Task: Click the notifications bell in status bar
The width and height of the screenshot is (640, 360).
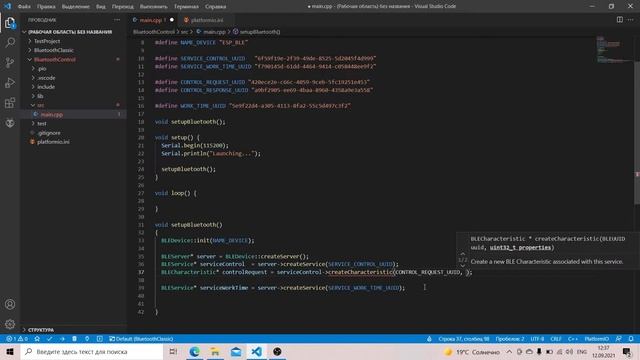Action: coord(631,339)
